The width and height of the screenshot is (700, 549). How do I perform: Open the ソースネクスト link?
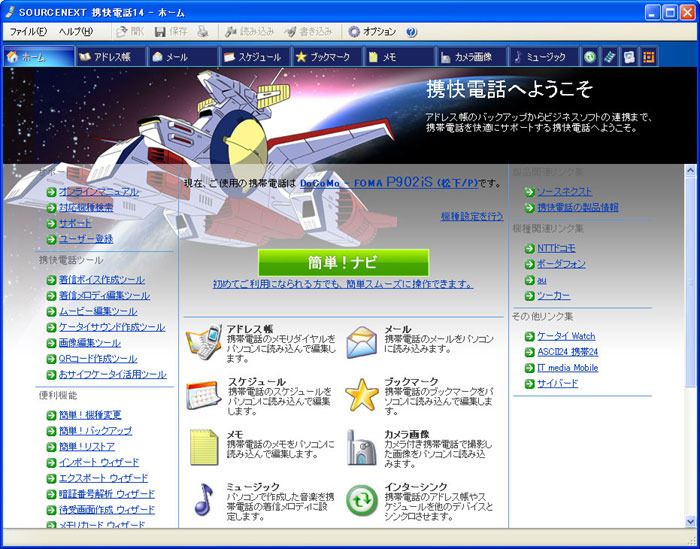pos(564,192)
